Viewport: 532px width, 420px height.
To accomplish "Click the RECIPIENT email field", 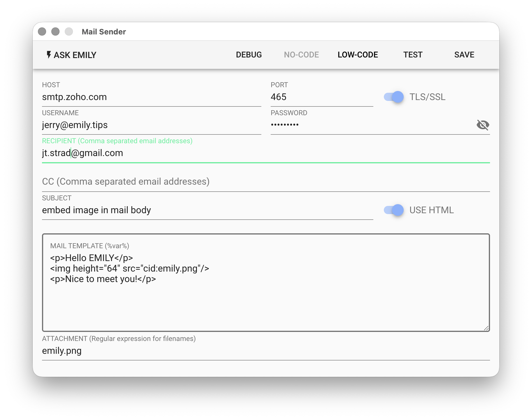I will point(265,153).
